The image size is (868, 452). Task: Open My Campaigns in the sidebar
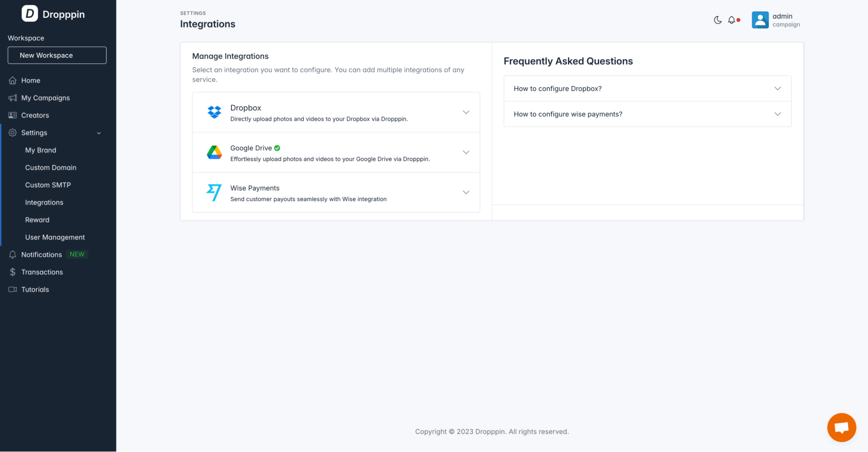(x=45, y=98)
